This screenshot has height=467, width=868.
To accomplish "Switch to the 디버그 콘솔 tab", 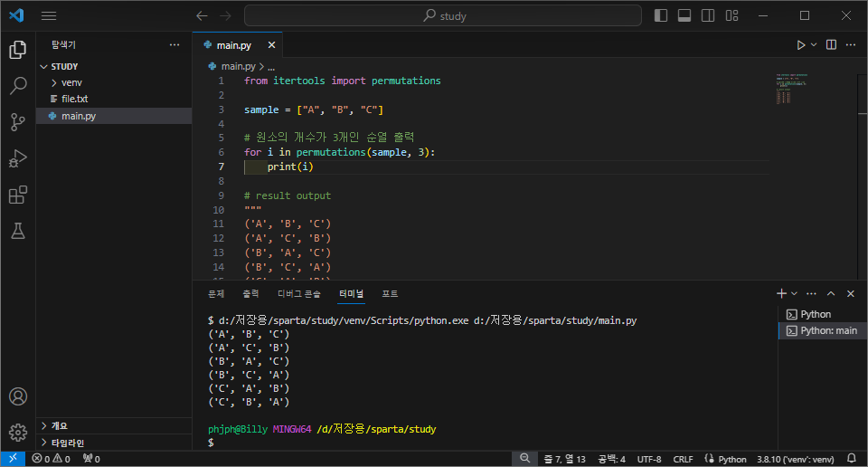I will (299, 293).
